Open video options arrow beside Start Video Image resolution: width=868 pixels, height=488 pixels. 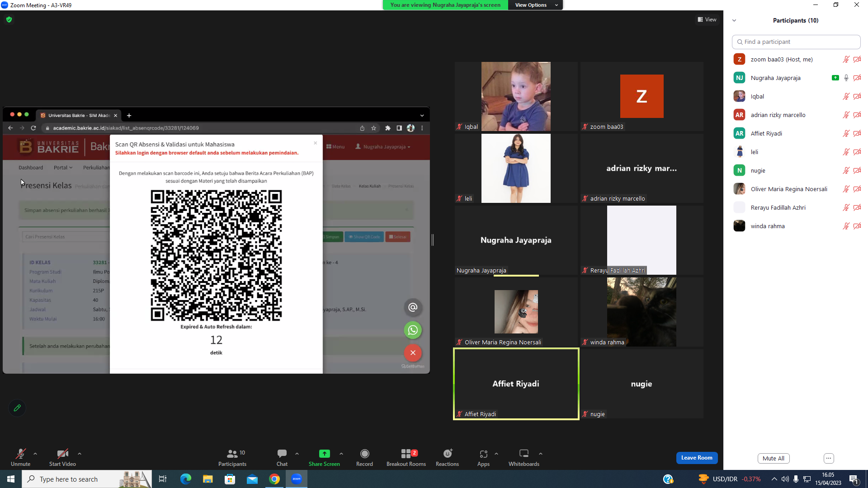[80, 454]
